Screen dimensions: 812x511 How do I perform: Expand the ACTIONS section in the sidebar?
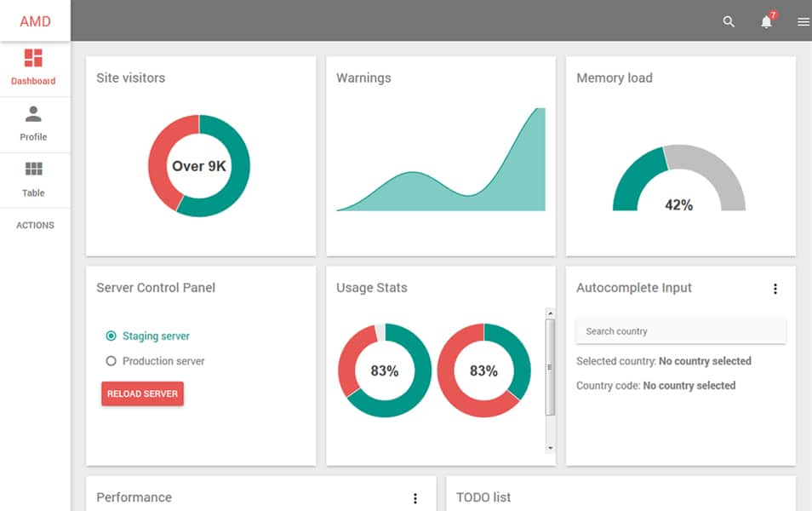pos(34,225)
